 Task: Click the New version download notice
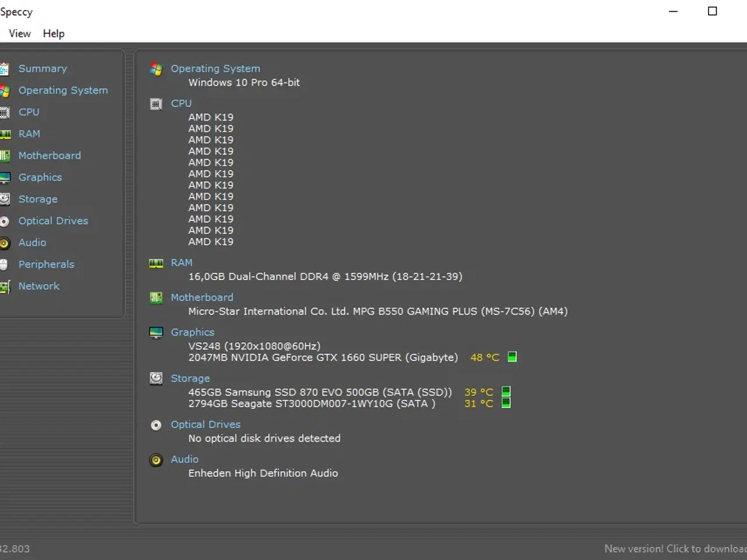(x=676, y=549)
